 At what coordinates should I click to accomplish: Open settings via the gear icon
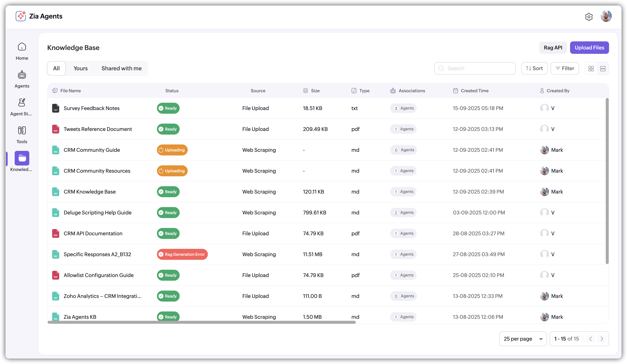pyautogui.click(x=589, y=17)
